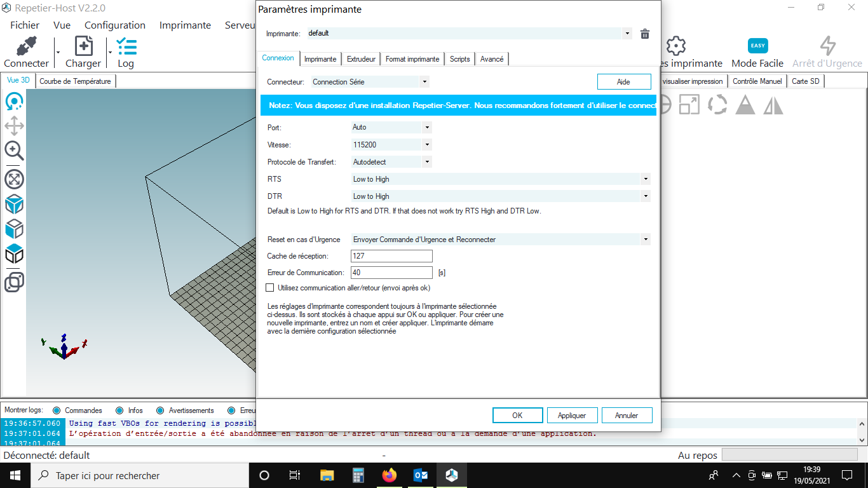
Task: Open Calculator from the taskbar
Action: (358, 475)
